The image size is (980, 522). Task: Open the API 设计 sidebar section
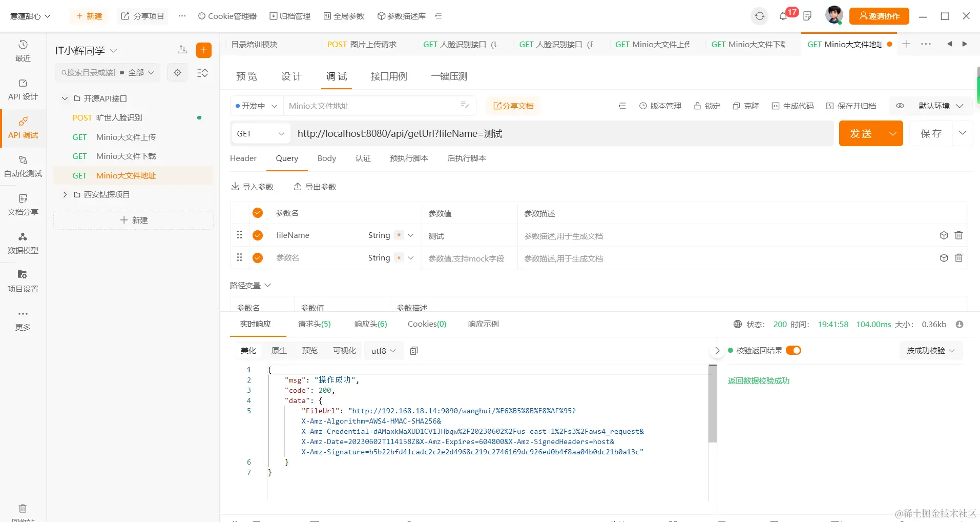tap(23, 89)
